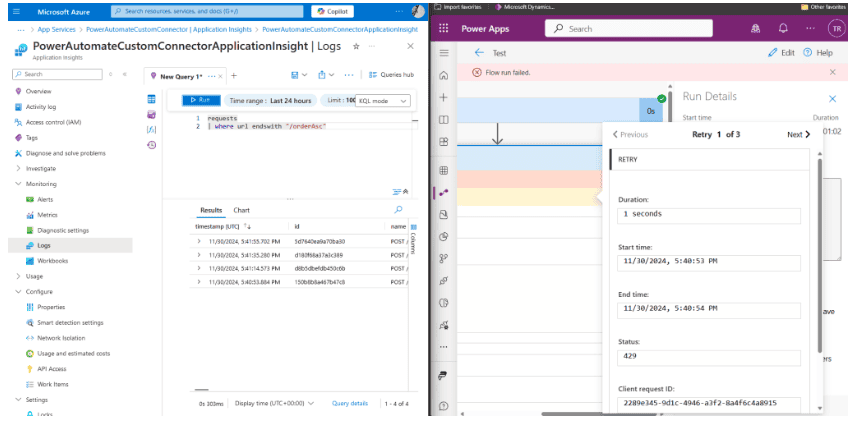Click the back arrow beside Test
Image resolution: width=857 pixels, height=432 pixels.
478,53
